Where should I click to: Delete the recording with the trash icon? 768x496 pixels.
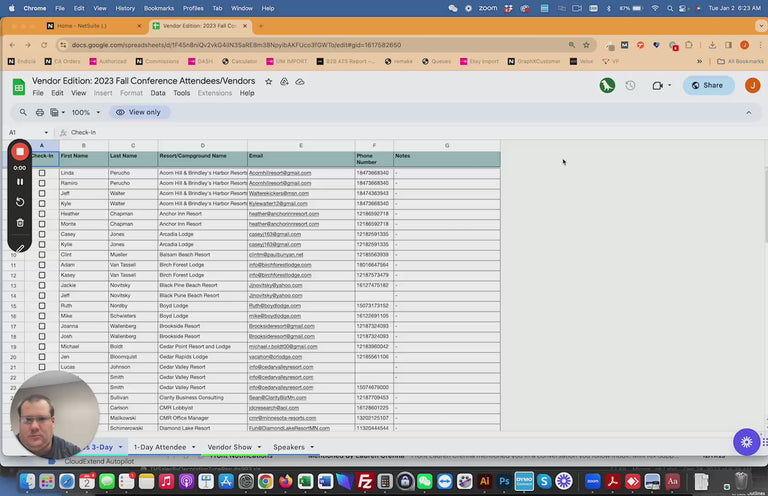tap(20, 223)
